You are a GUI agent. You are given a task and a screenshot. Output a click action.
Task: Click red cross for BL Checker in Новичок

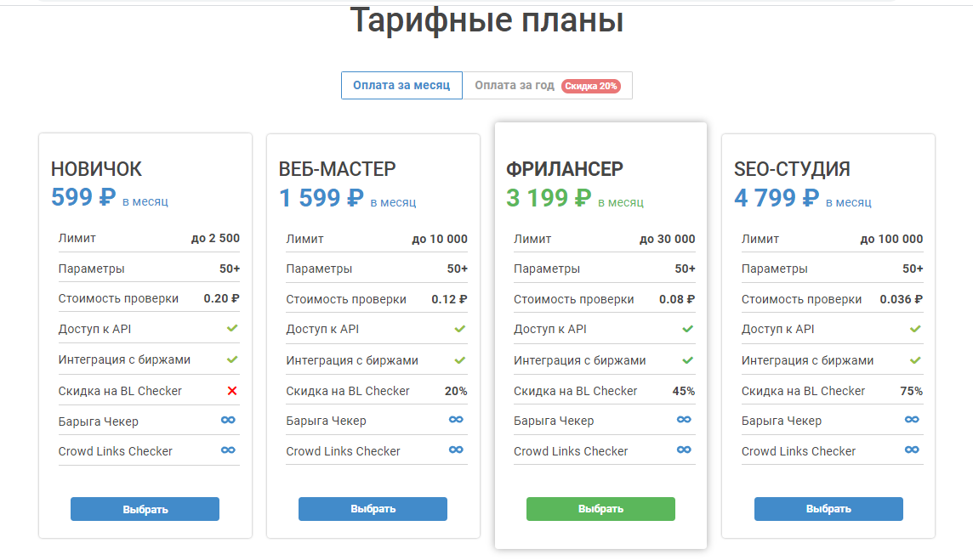(x=232, y=390)
